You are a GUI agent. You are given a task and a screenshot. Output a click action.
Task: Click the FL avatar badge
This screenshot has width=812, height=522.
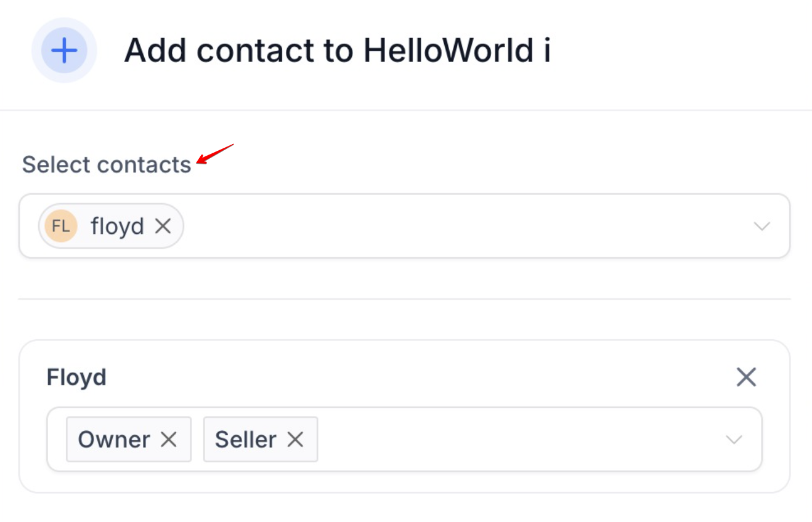point(60,226)
